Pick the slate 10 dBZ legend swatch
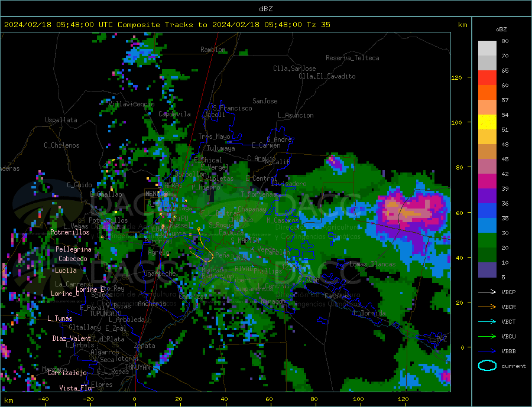This screenshot has width=532, height=407. (x=487, y=269)
